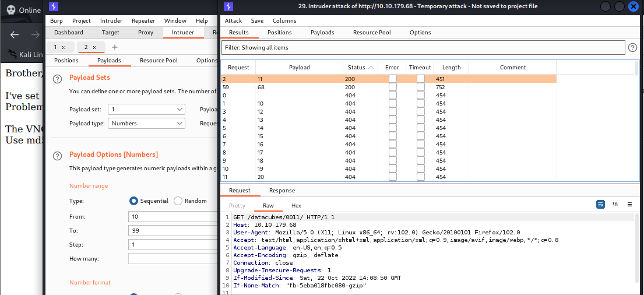The width and height of the screenshot is (644, 295).
Task: Open the filter help question mark icon
Action: point(632,48)
